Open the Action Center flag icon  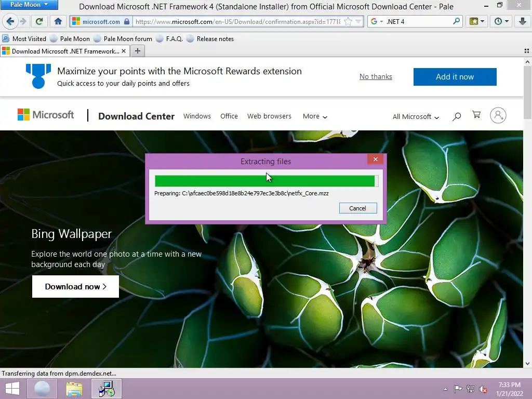458,389
